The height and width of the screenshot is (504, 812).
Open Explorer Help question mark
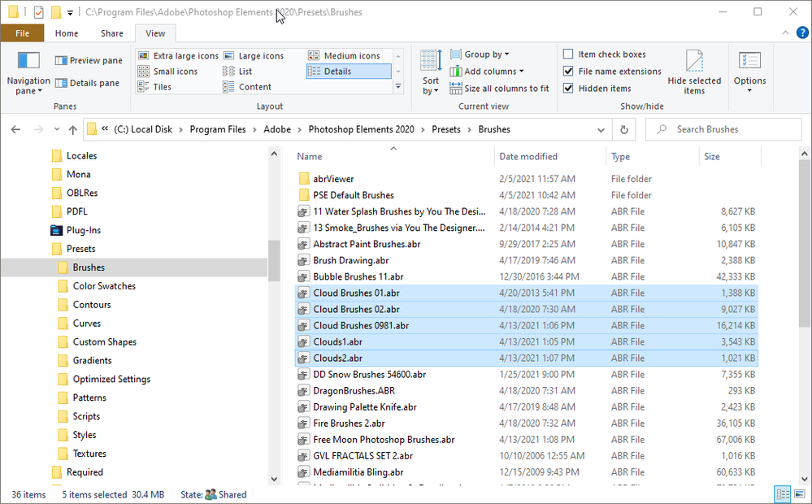point(802,33)
